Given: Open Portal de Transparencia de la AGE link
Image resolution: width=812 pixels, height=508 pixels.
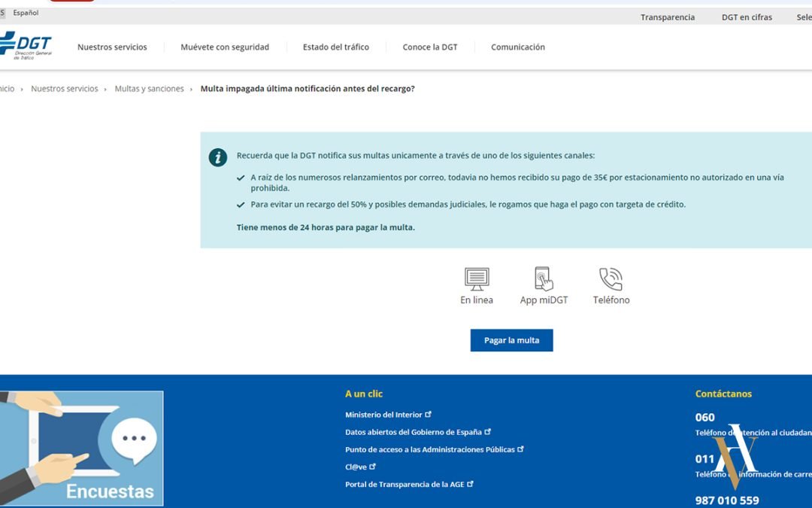Looking at the screenshot, I should click(x=404, y=484).
